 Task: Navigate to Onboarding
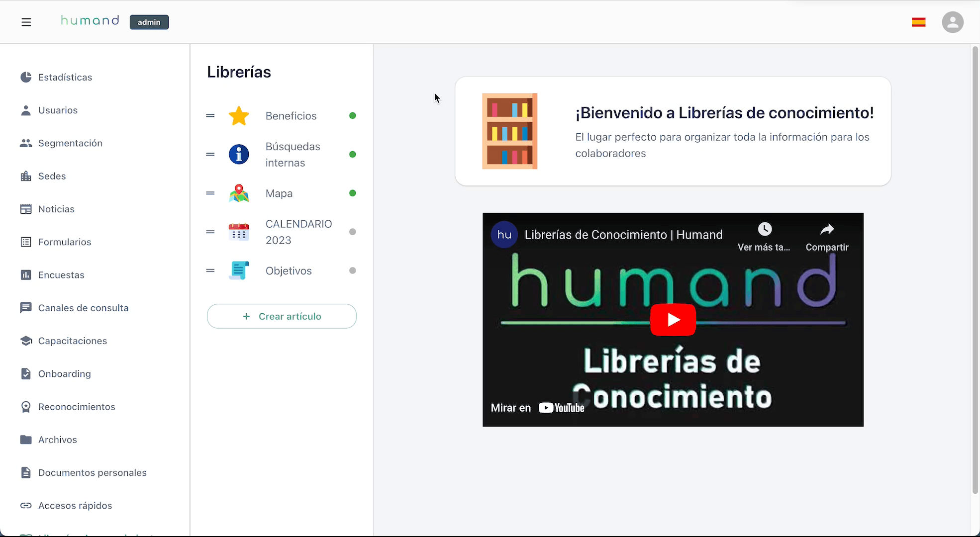click(65, 373)
